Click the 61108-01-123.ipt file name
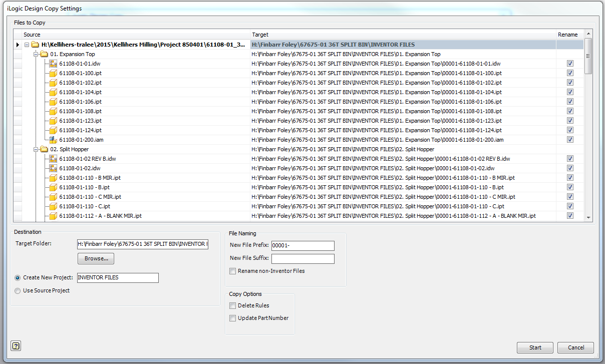The width and height of the screenshot is (605, 364). pyautogui.click(x=80, y=121)
